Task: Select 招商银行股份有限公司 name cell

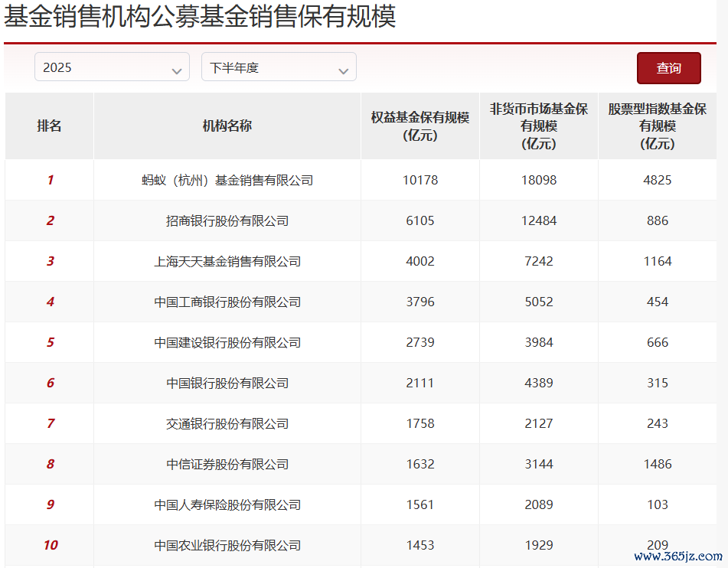Action: coord(227,220)
